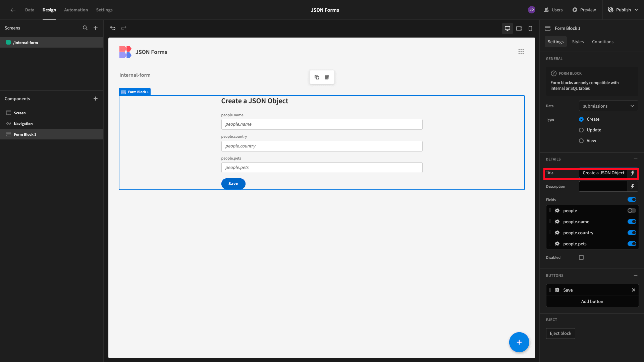Switch to mobile preview mode
Viewport: 644px width, 362px height.
(x=530, y=28)
